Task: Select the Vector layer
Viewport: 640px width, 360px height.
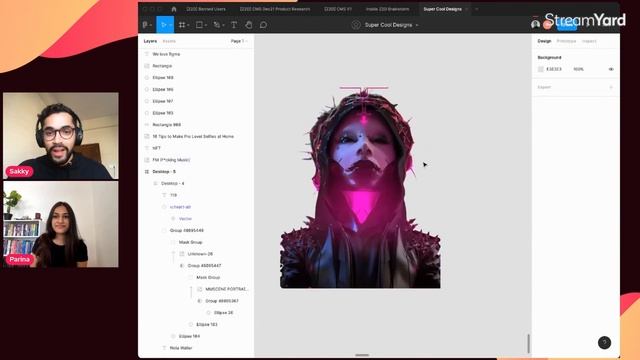Action: tap(185, 219)
